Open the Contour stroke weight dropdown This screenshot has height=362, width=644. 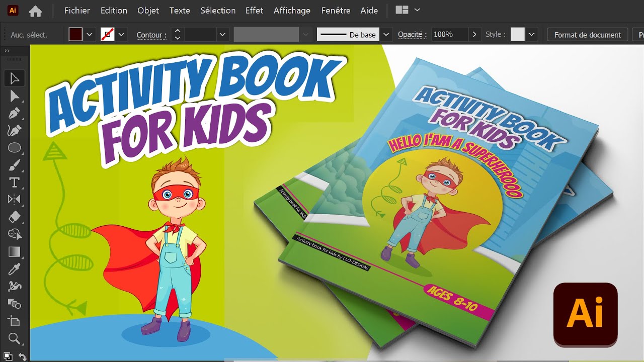[223, 35]
